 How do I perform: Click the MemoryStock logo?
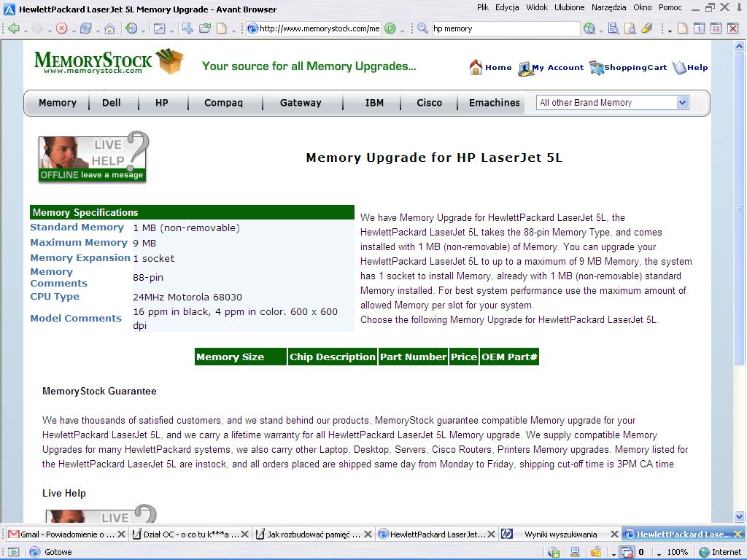[109, 63]
